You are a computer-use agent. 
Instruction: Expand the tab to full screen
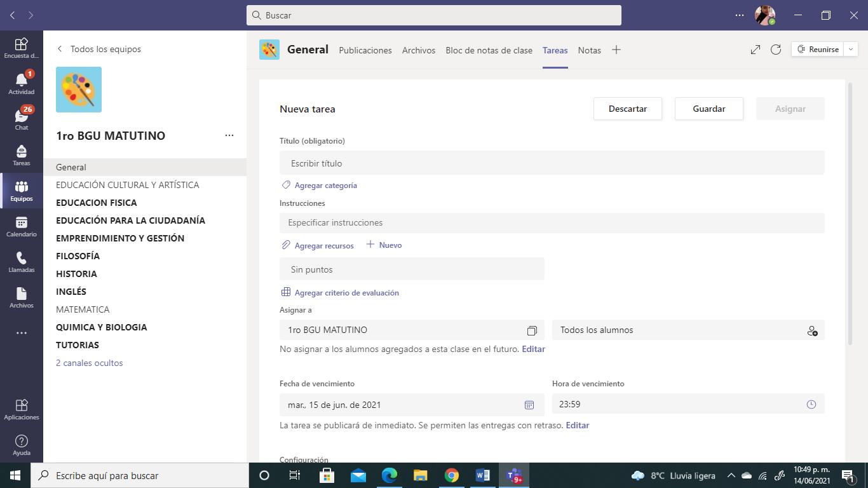756,50
